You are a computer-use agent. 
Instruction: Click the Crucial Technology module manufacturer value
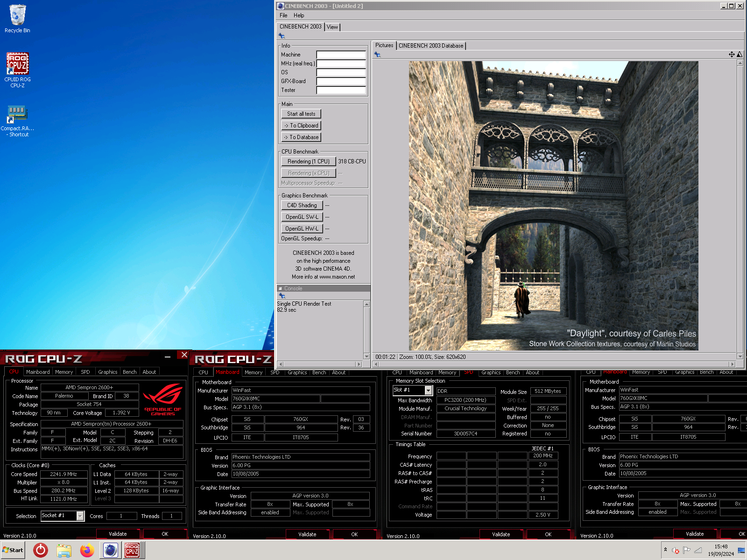465,408
